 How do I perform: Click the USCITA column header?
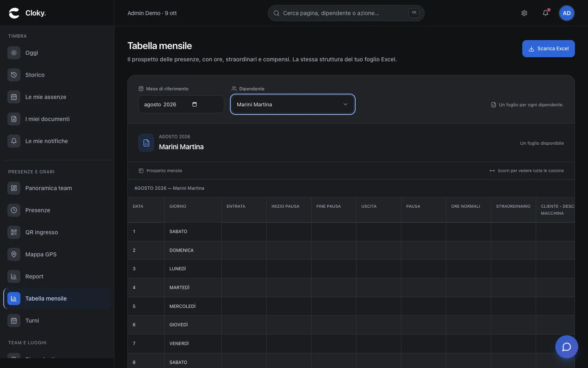click(379, 210)
